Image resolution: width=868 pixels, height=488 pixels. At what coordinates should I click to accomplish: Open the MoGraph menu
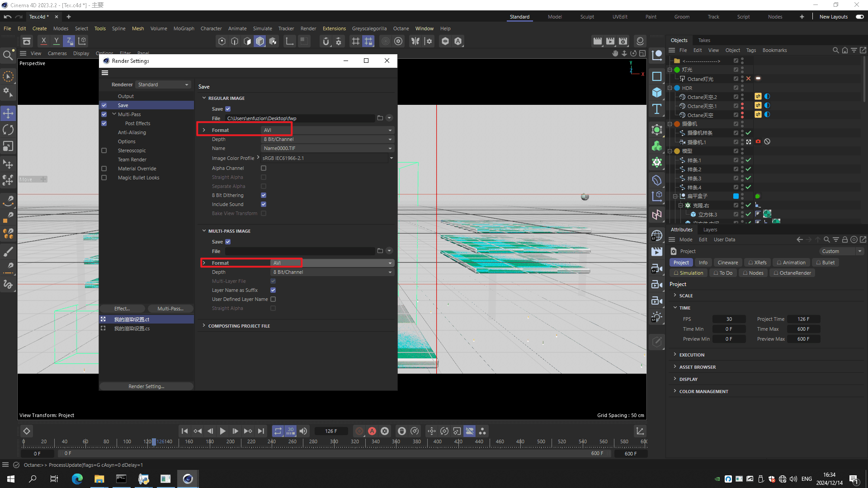coord(184,28)
